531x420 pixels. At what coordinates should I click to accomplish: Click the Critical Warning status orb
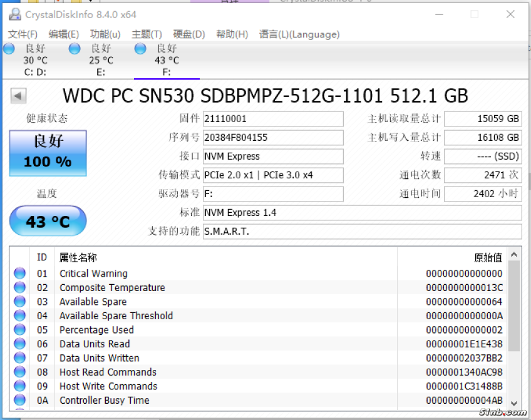pos(19,274)
